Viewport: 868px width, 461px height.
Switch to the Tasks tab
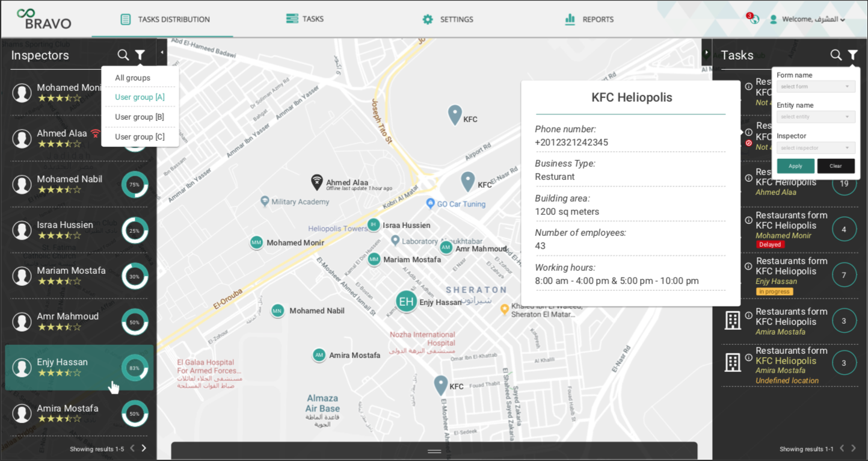click(x=305, y=19)
